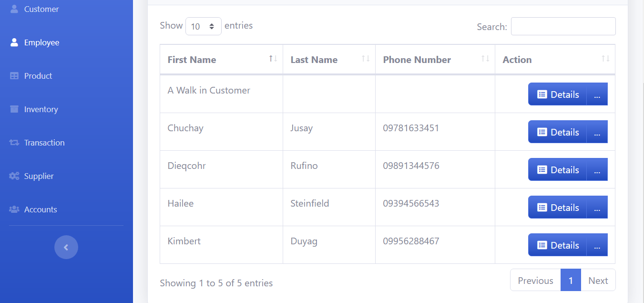Image resolution: width=644 pixels, height=303 pixels.
Task: Collapse the sidebar with the chevron button
Action: pos(66,247)
